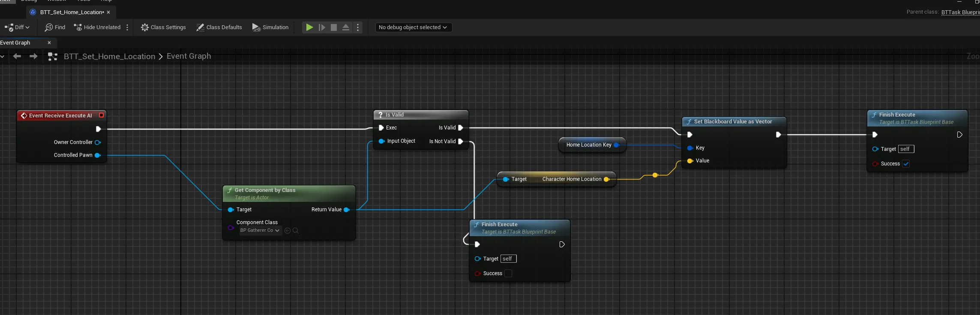The height and width of the screenshot is (315, 980).
Task: Expand the chevron left of the back arrow
Action: [2, 56]
